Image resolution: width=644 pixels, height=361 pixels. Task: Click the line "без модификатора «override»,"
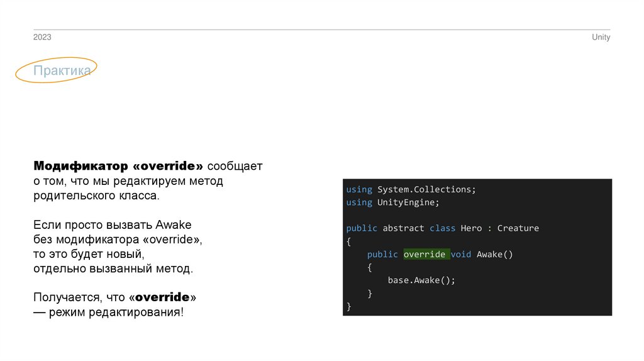118,240
